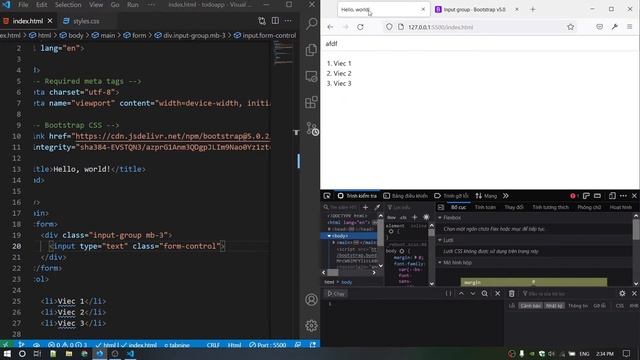Open the Remote Explorer monitor icon in the activity bar
640x360 pixels.
pyautogui.click(x=311, y=76)
